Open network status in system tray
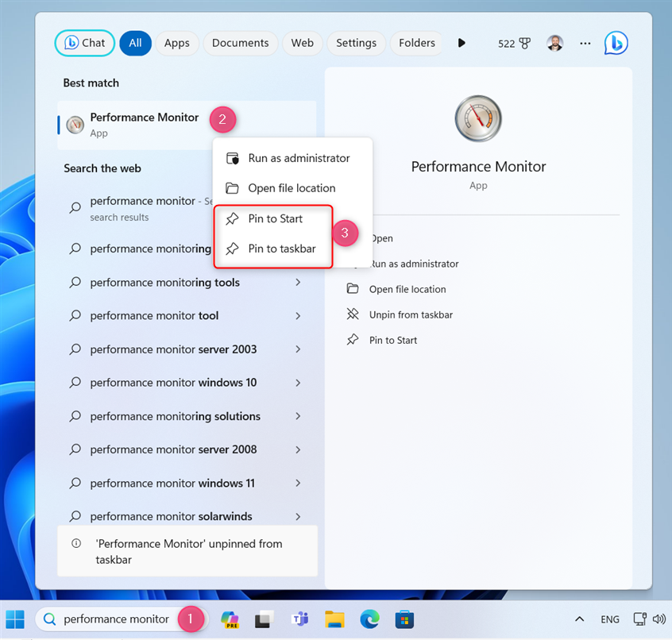The image size is (672, 640). coord(640,619)
